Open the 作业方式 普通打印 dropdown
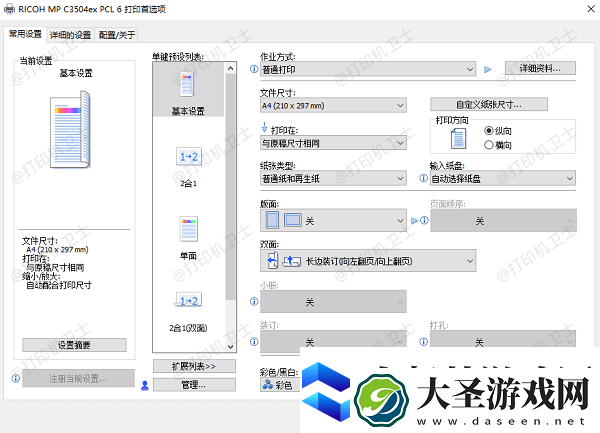600x433 pixels. point(368,69)
